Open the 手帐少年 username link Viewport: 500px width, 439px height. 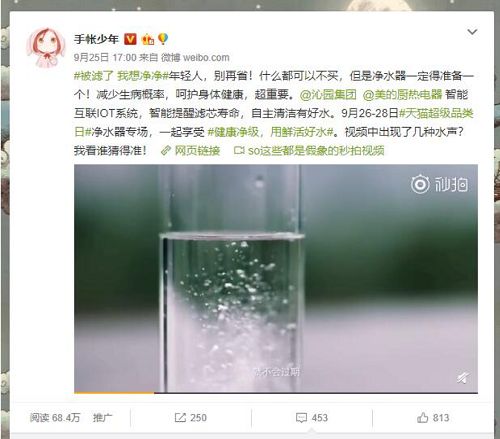pos(96,39)
